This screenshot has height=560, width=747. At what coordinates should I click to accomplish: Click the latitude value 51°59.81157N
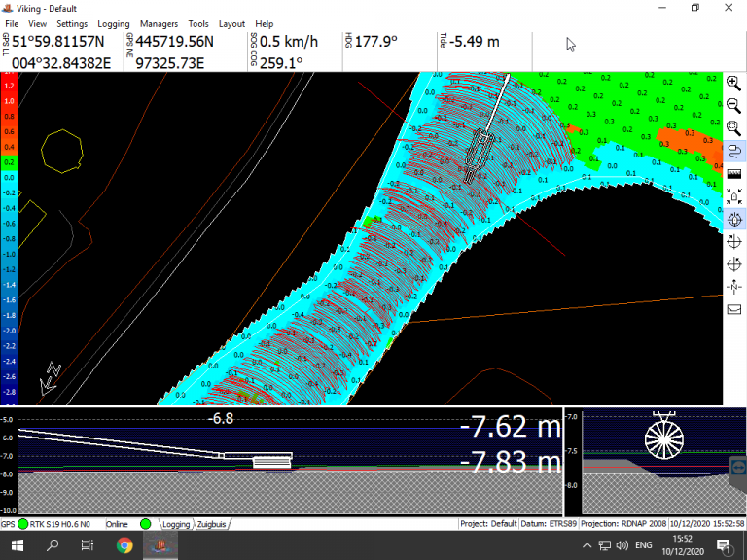(x=58, y=42)
